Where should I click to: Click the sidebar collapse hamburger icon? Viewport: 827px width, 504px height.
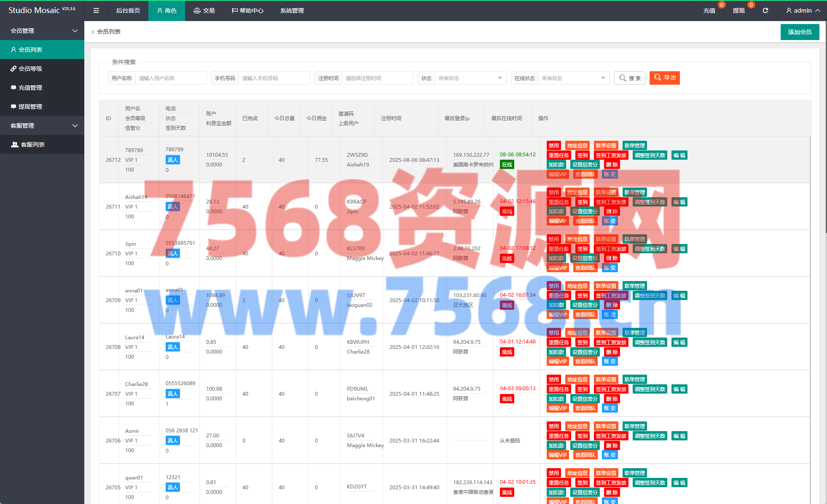96,11
